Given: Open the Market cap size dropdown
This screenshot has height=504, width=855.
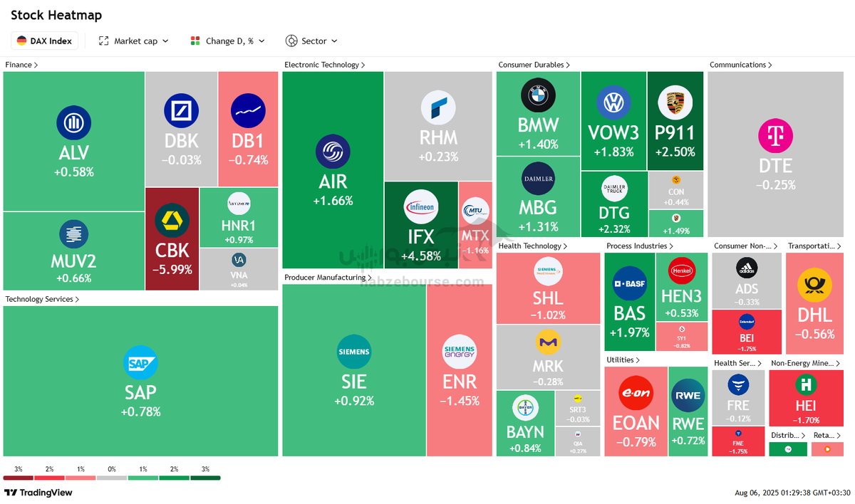Looking at the screenshot, I should coord(134,41).
